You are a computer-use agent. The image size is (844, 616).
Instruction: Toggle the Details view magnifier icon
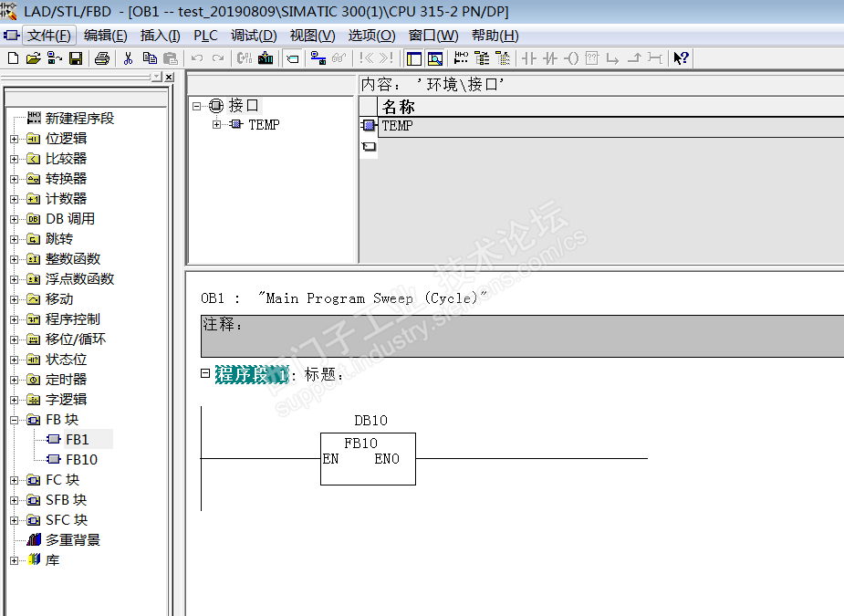point(435,58)
